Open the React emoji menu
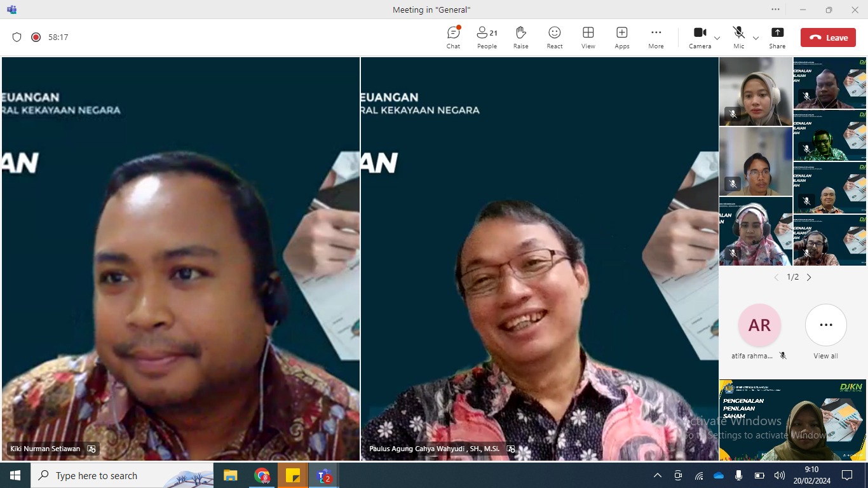868x488 pixels. [x=554, y=37]
